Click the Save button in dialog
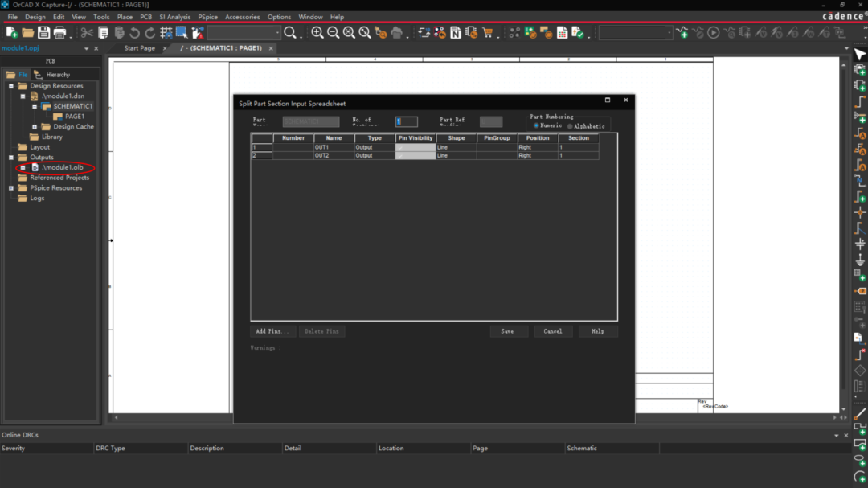Screen dimensions: 868x488 coord(508,331)
